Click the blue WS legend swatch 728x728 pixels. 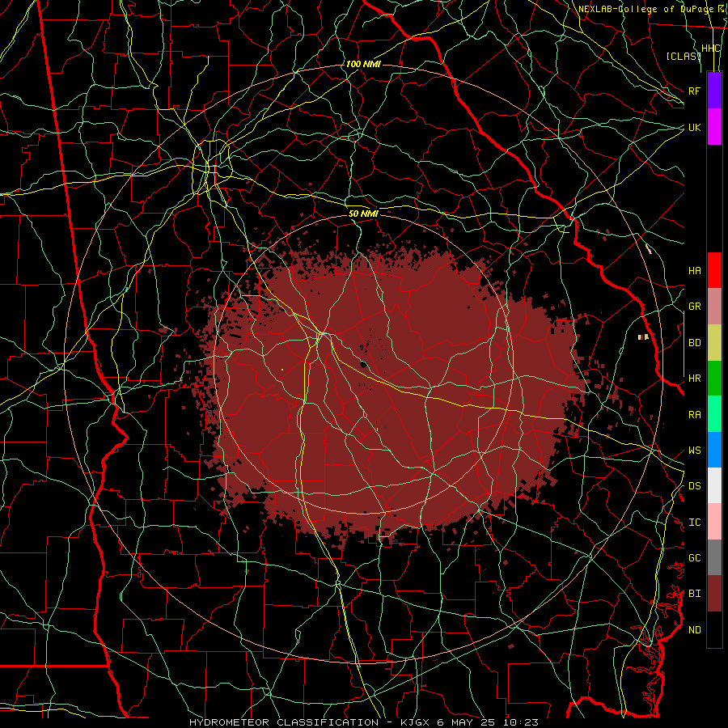[714, 450]
